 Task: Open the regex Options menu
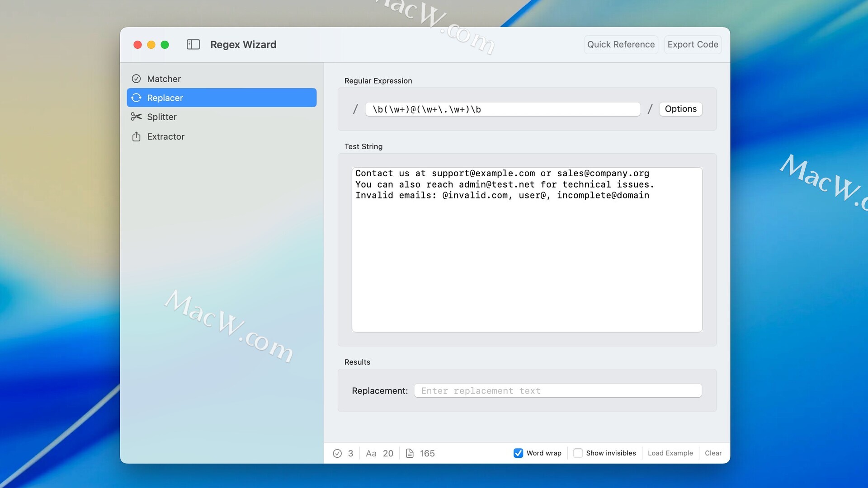click(680, 109)
